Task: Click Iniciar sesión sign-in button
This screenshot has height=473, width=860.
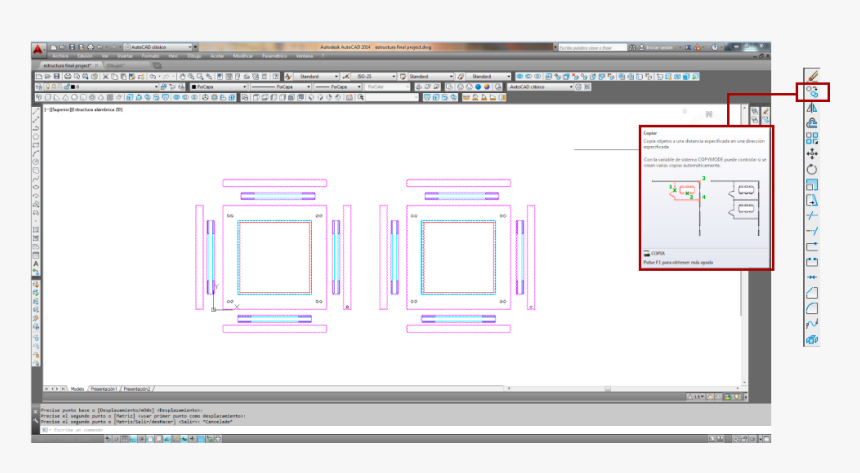Action: point(659,48)
